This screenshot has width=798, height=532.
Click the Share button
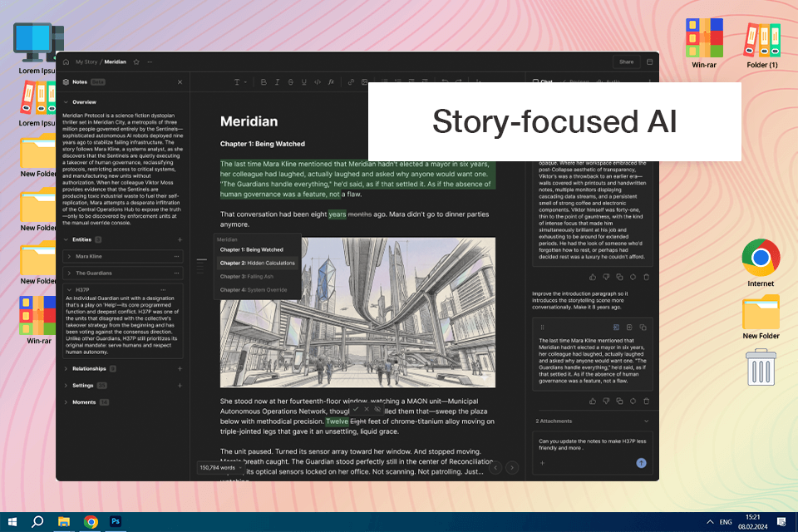pos(627,62)
